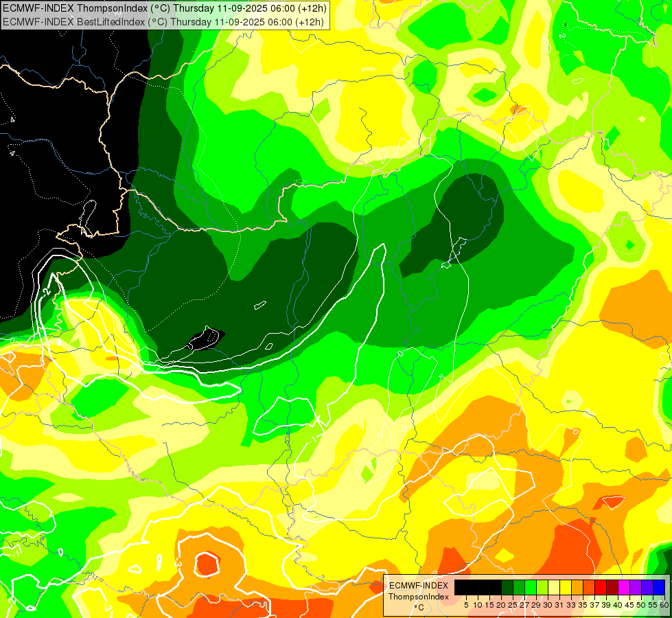Click the legend tick value 60
The height and width of the screenshot is (618, 672).
pyautogui.click(x=664, y=605)
